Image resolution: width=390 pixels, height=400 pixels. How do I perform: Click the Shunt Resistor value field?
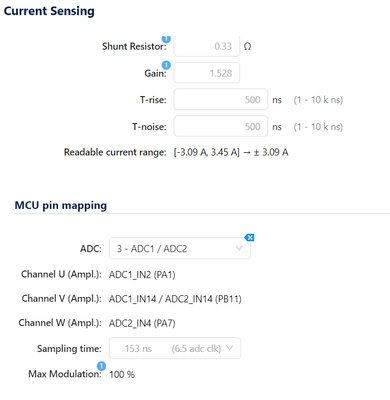tap(207, 46)
